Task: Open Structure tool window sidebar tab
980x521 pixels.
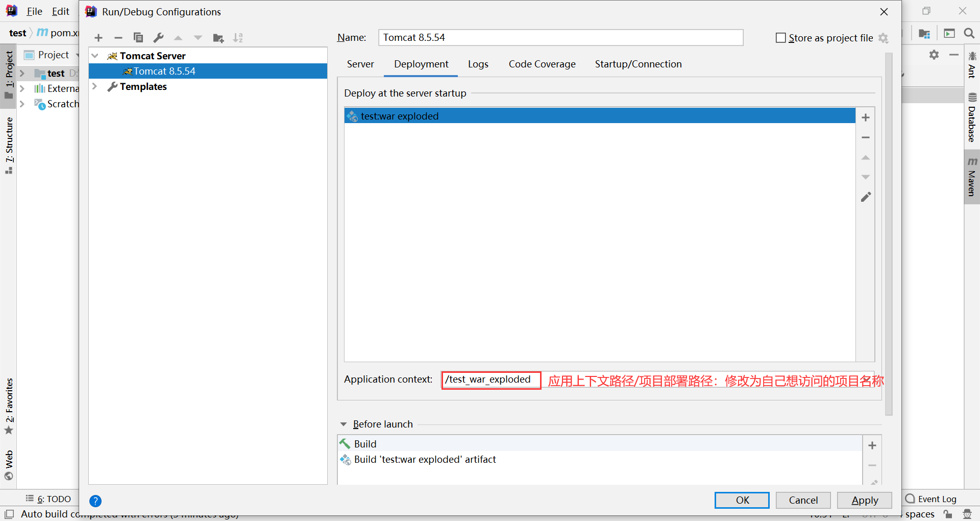Action: point(9,146)
